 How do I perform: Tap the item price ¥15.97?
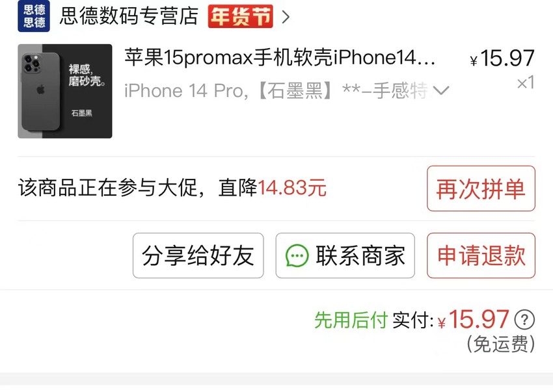[x=502, y=58]
